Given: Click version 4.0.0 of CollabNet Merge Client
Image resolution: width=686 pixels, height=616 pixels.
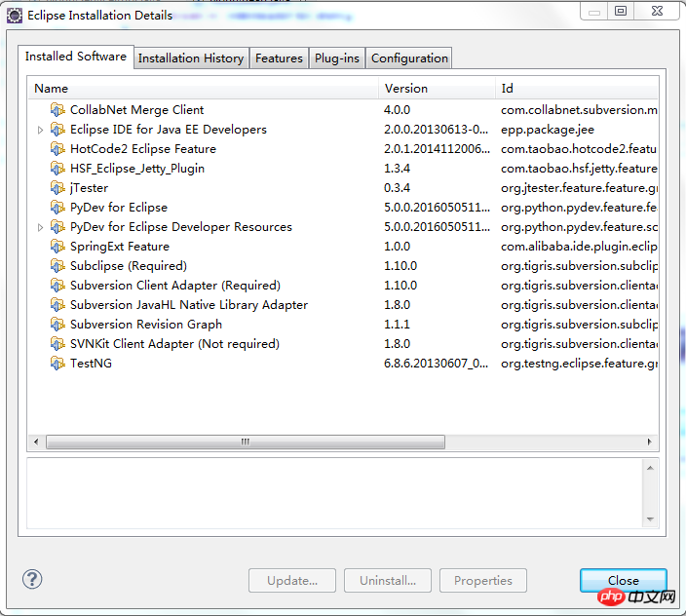Looking at the screenshot, I should pos(398,110).
